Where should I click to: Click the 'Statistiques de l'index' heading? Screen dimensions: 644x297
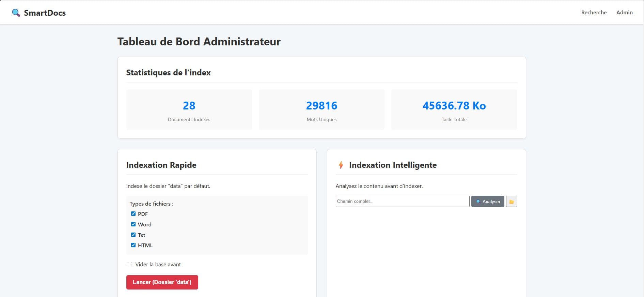(x=168, y=73)
